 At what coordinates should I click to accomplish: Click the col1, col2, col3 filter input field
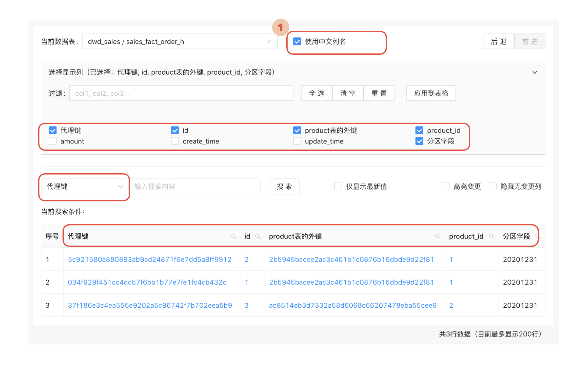tap(181, 93)
